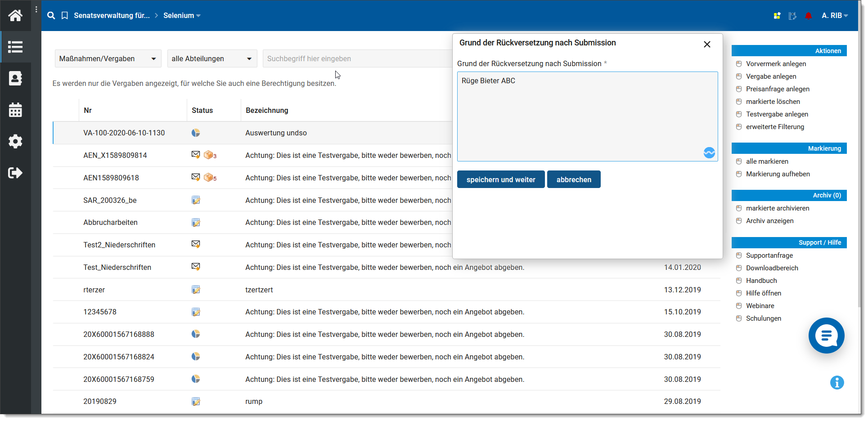Image resolution: width=868 pixels, height=421 pixels.
Task: Open the home icon in sidebar
Action: point(15,16)
